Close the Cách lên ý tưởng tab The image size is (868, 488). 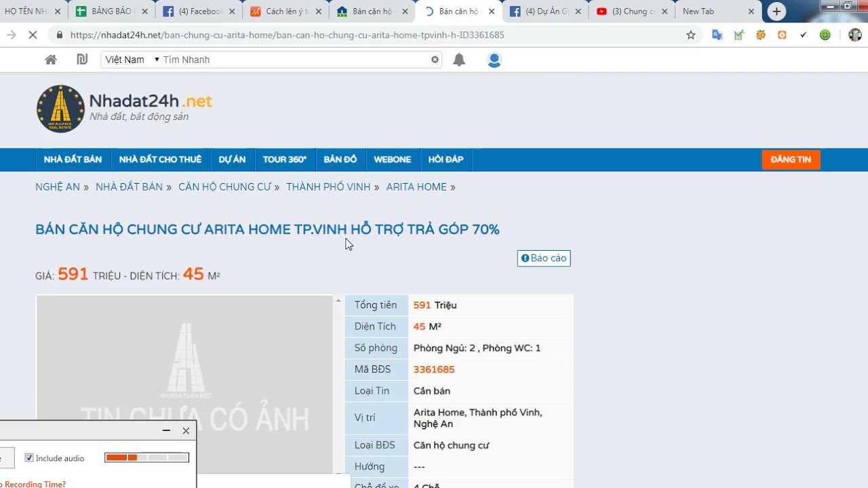click(319, 12)
